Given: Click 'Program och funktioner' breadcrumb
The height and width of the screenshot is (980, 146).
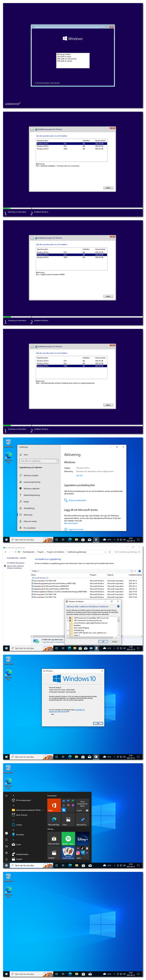Looking at the screenshot, I should click(56, 552).
